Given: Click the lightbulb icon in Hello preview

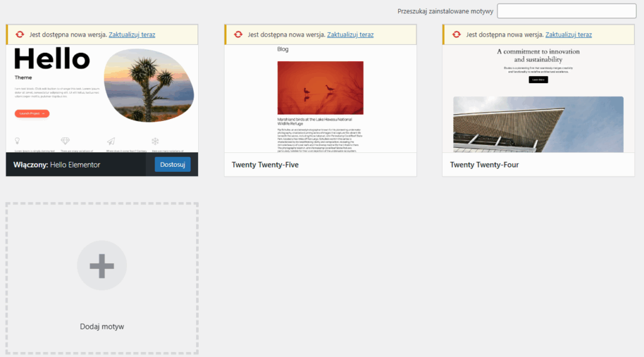Looking at the screenshot, I should click(18, 141).
